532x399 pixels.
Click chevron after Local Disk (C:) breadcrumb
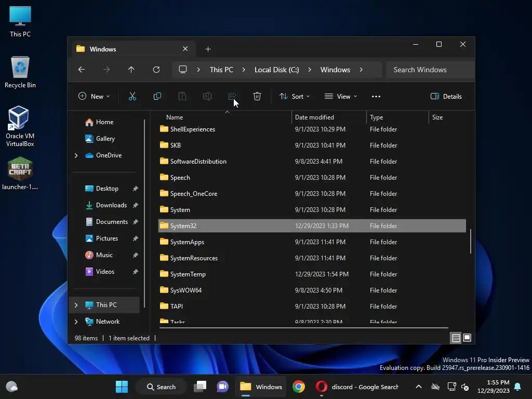(x=310, y=70)
